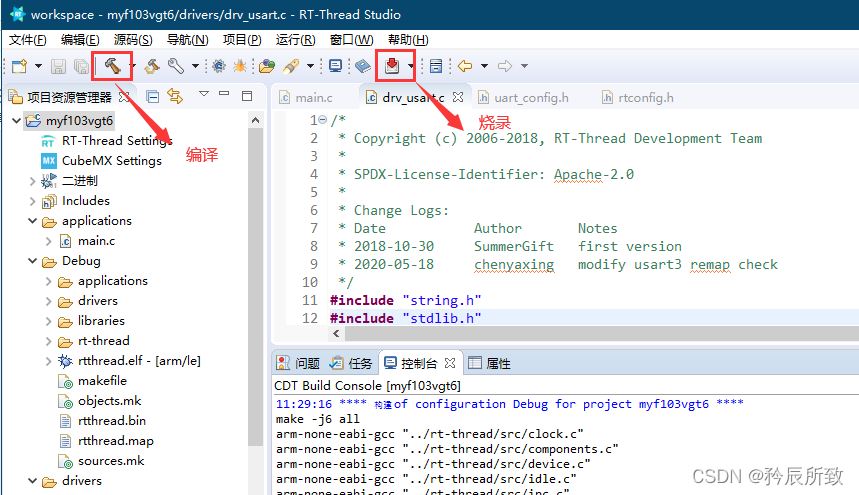Collapse the Debug folder
This screenshot has height=495, width=859.
tap(32, 261)
